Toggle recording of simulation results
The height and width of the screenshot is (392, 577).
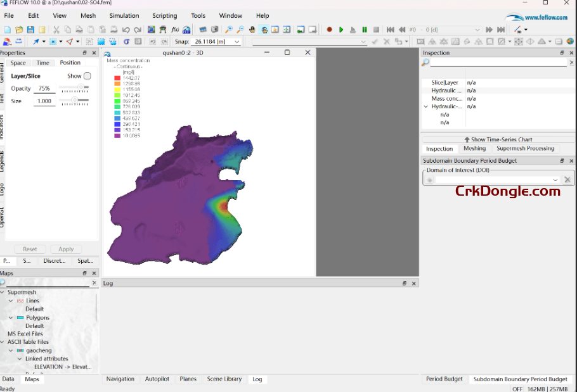tap(329, 29)
